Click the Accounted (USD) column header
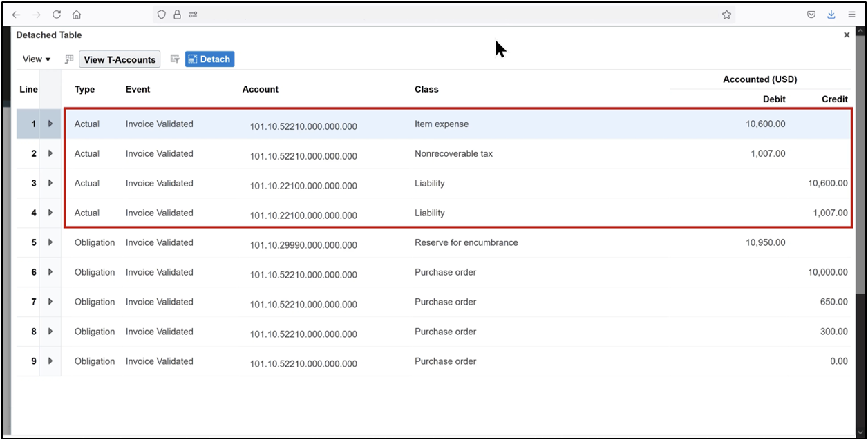 pos(760,79)
